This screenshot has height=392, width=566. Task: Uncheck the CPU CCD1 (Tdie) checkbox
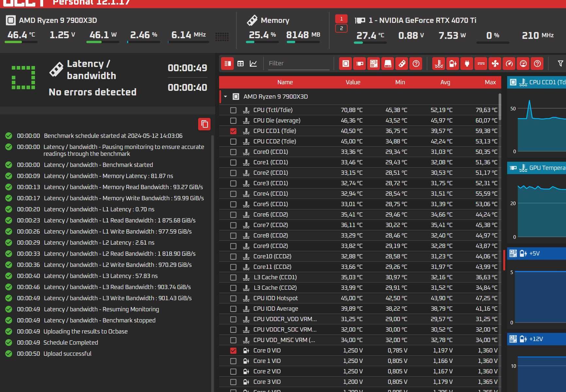click(233, 131)
